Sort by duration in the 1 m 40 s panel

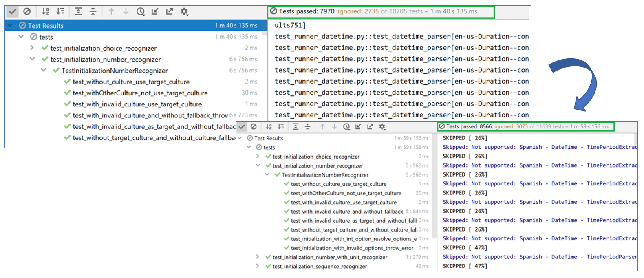[x=60, y=11]
